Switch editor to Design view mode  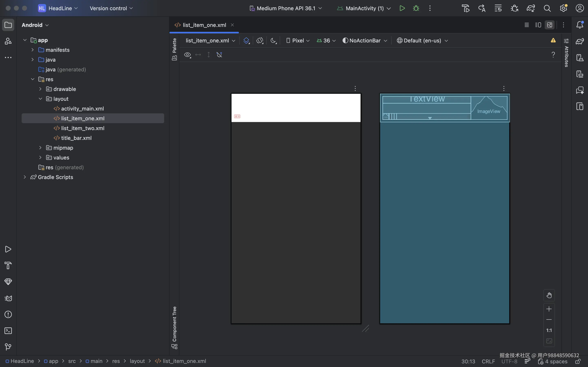pos(550,25)
